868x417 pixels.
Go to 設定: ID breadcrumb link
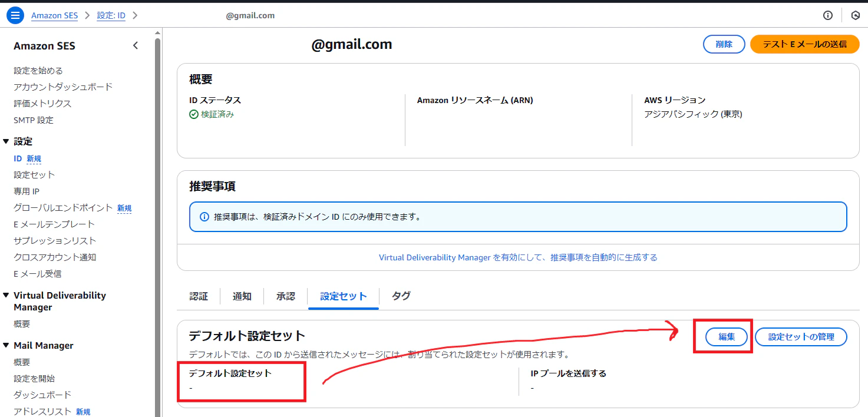[111, 15]
